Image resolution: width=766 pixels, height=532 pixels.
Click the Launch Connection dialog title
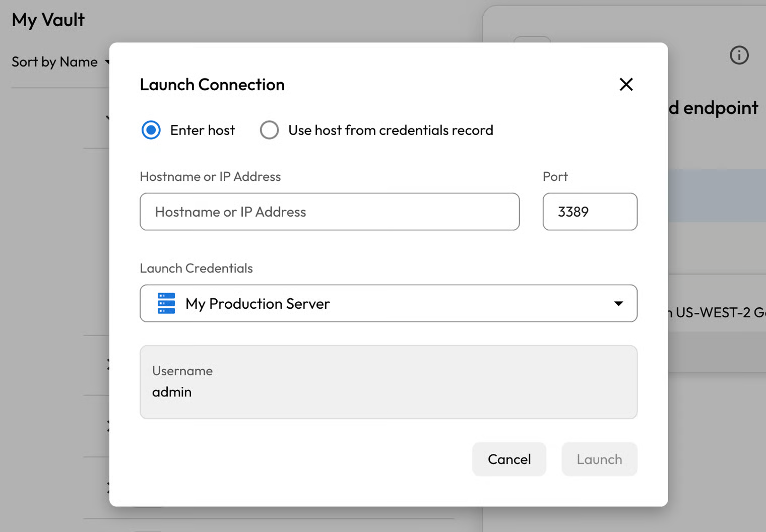(x=212, y=85)
